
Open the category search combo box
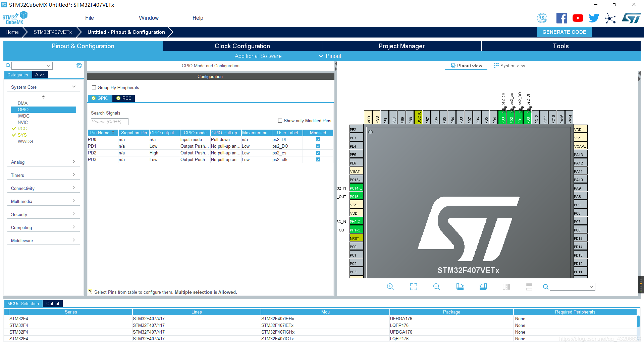(32, 66)
